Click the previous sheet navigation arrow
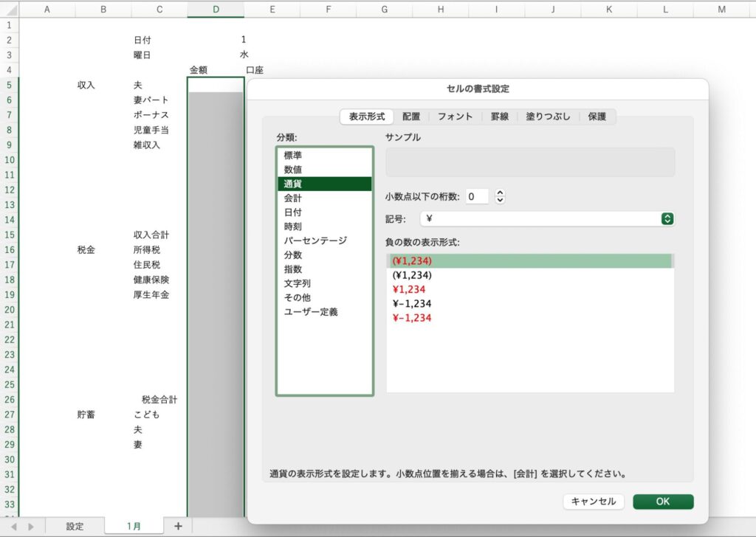 click(x=11, y=526)
